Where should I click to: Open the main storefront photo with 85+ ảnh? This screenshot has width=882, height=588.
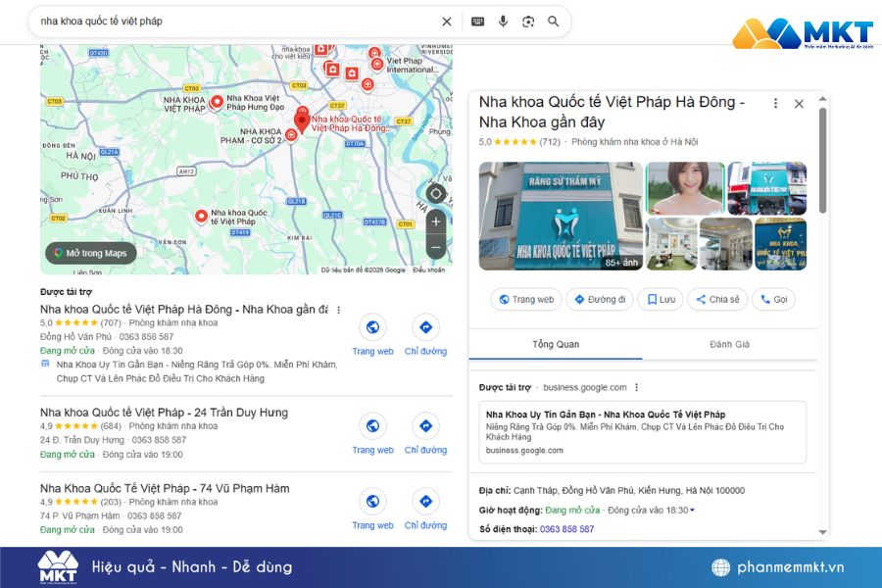click(x=561, y=216)
